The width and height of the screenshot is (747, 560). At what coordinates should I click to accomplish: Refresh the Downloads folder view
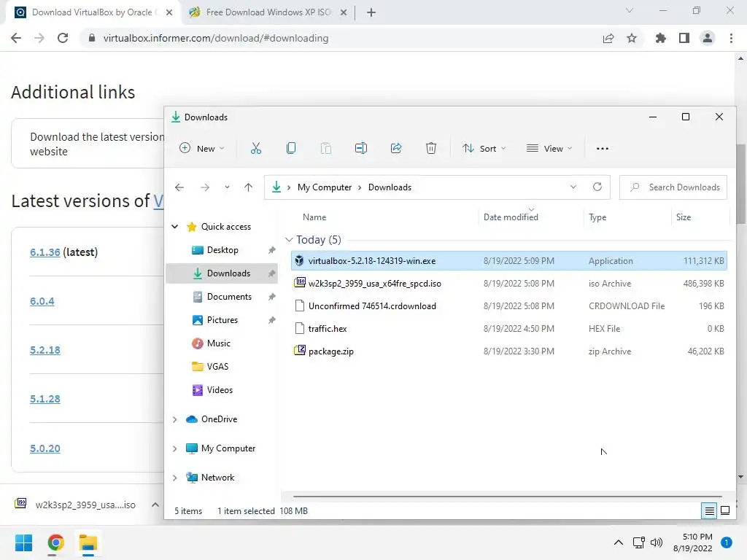tap(597, 187)
